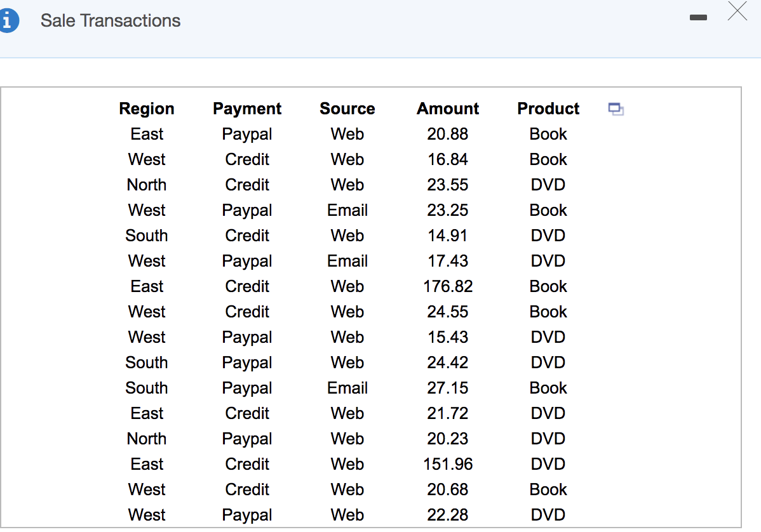
Task: Close the Sale Transactions dialog
Action: coord(737,11)
